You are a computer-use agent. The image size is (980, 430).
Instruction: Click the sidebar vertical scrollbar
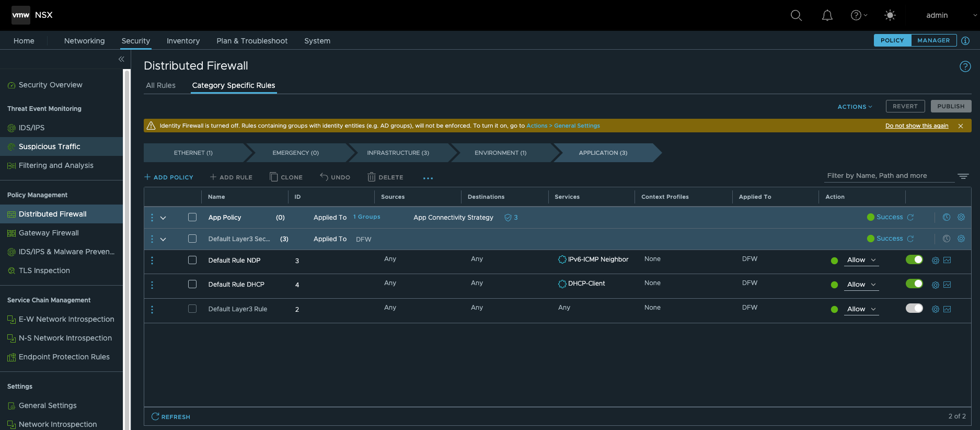tap(126, 250)
